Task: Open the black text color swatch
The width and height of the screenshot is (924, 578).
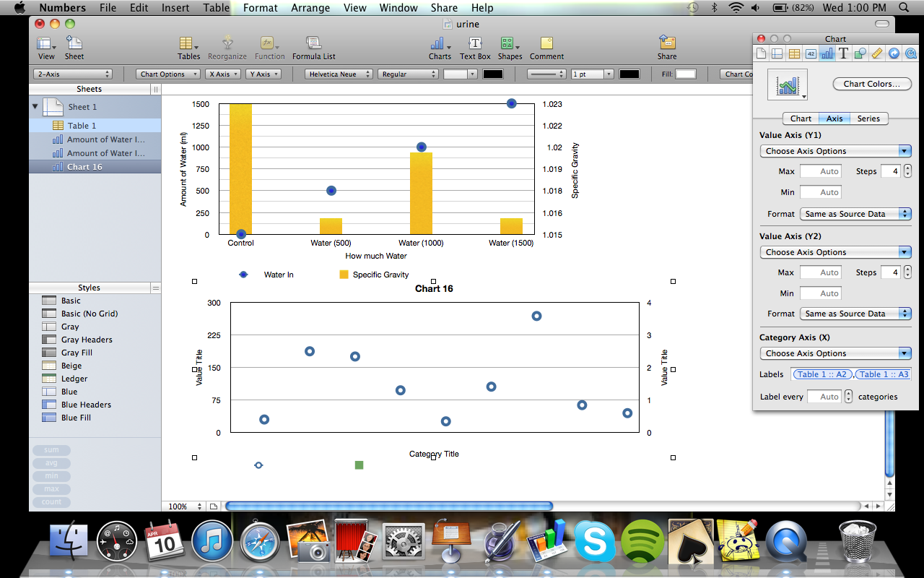Action: (x=493, y=74)
